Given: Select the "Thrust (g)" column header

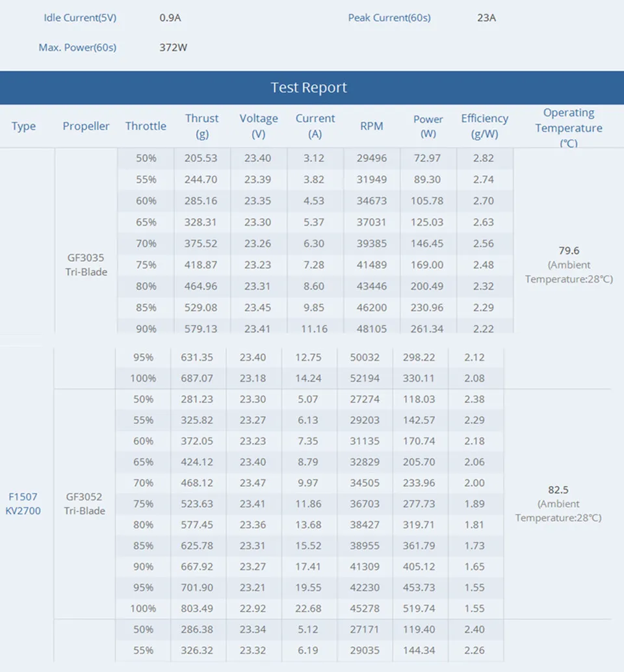Looking at the screenshot, I should (202, 126).
